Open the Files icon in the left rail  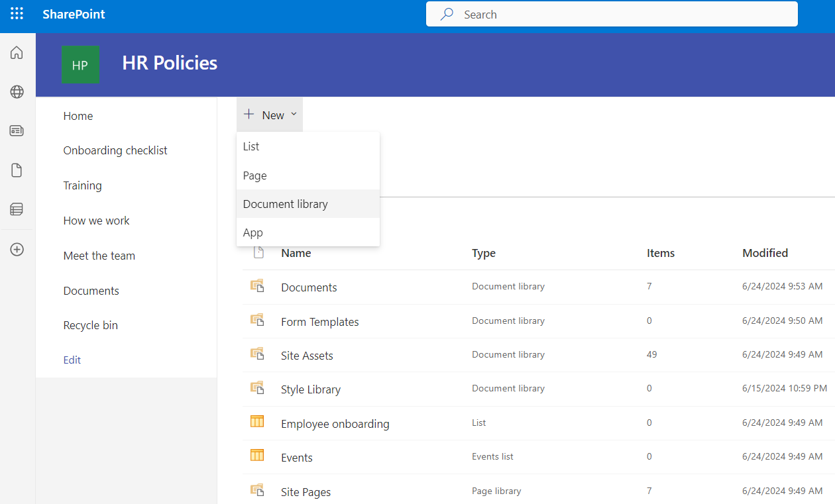coord(16,170)
